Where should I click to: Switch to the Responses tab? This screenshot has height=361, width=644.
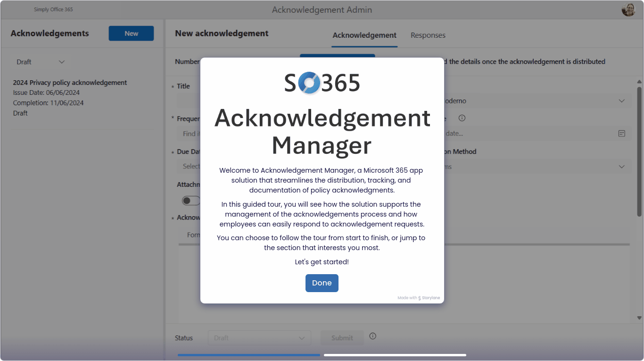click(x=428, y=35)
